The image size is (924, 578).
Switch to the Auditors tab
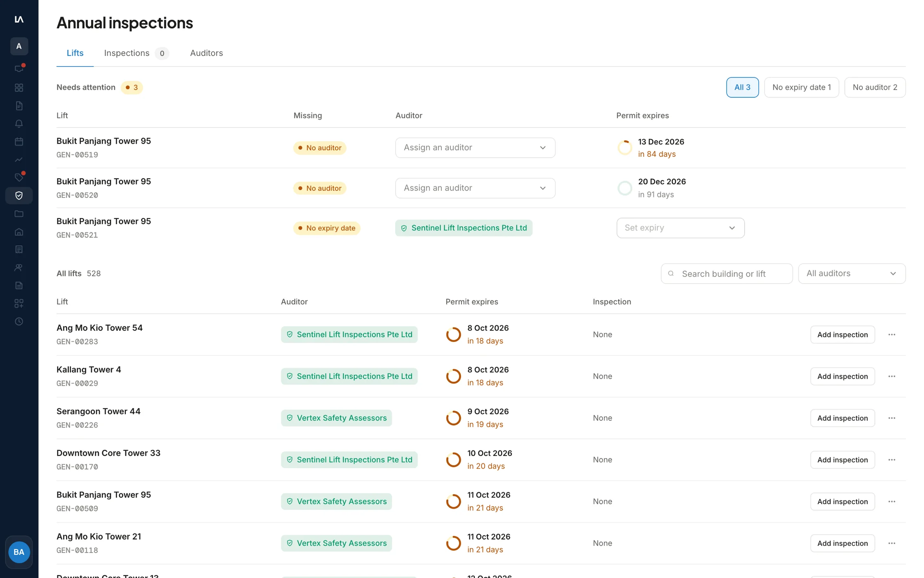tap(206, 53)
